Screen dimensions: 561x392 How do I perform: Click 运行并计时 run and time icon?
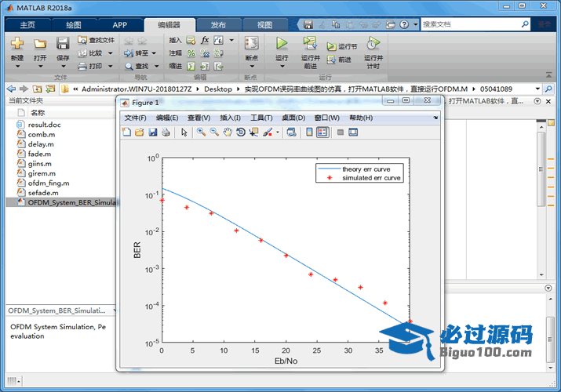tap(373, 44)
